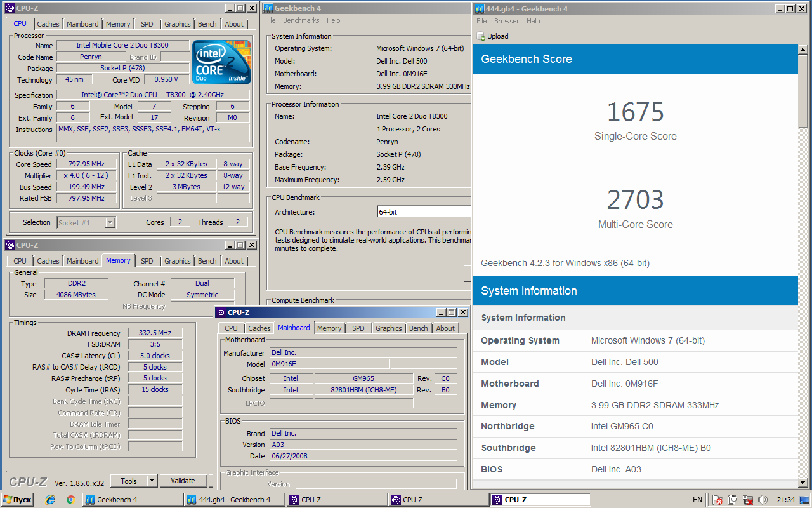
Task: Open File menu in the Geekbench 4 window
Action: (x=270, y=20)
